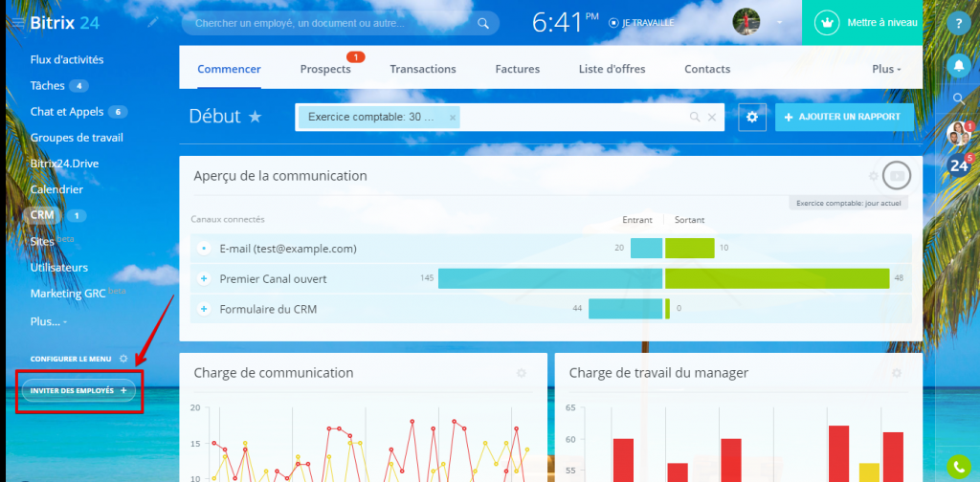Screen dimensions: 980x482
Task: Switch to the Commencer tab
Action: (x=230, y=69)
